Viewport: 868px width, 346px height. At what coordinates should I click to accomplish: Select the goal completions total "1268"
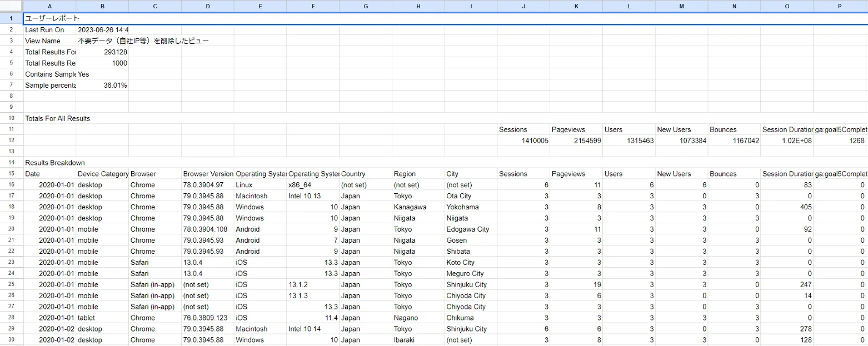[x=840, y=141]
